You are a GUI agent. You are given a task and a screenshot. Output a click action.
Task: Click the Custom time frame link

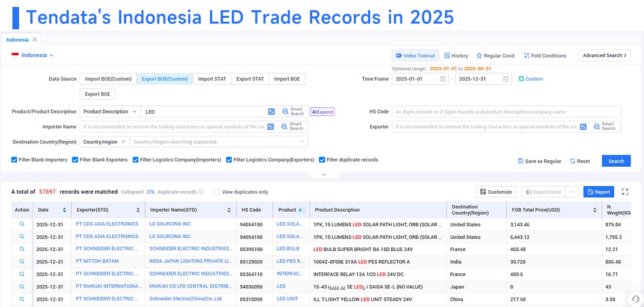(531, 79)
